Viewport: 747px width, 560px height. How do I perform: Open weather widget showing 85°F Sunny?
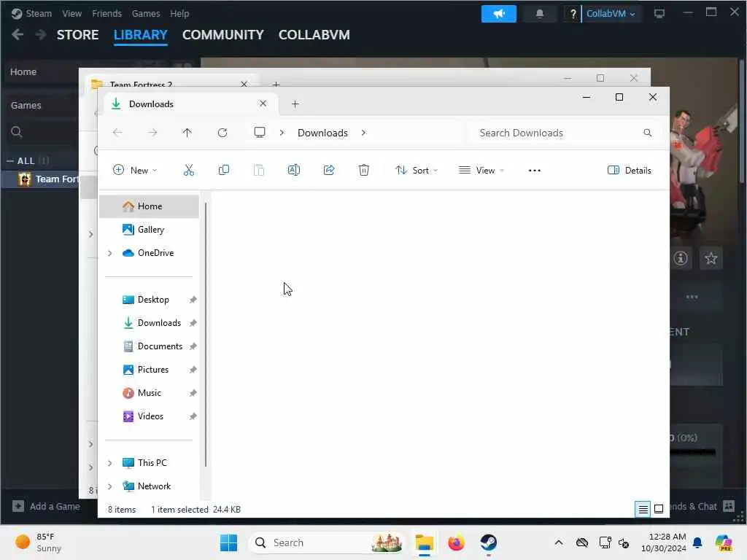pos(38,542)
